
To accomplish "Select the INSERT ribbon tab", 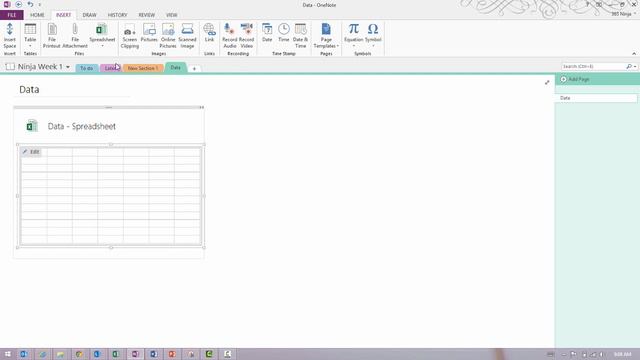I will [x=63, y=15].
